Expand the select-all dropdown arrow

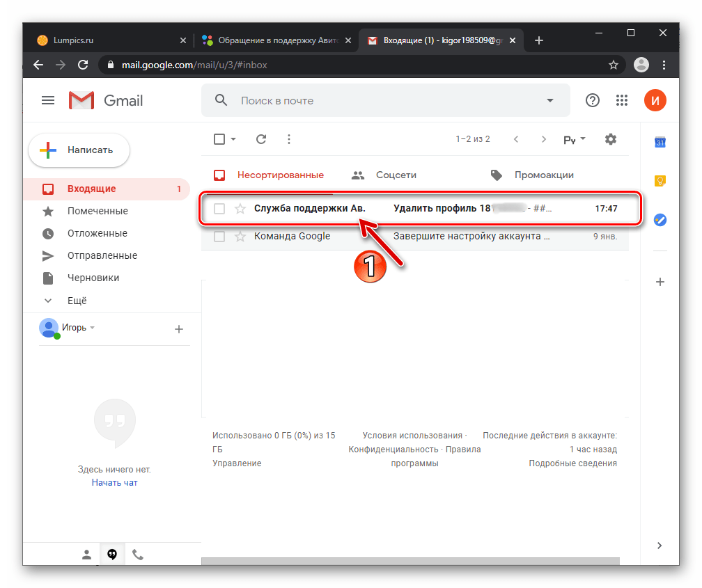coord(233,139)
